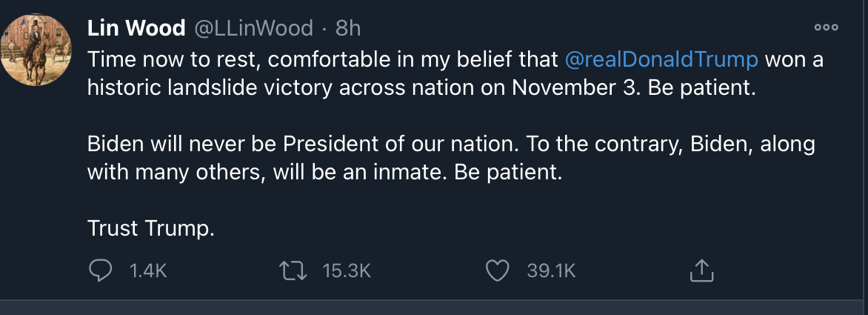The height and width of the screenshot is (315, 868).
Task: Click the 8h timestamp
Action: [x=348, y=27]
